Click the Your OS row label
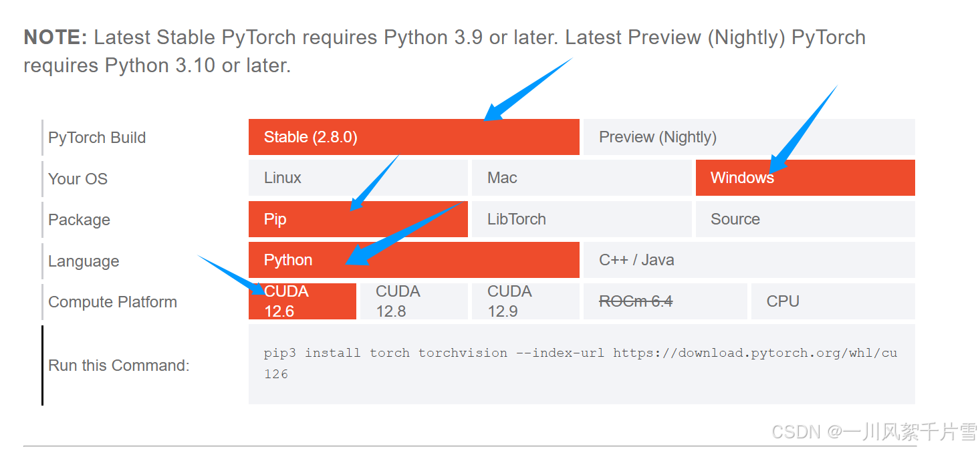 pyautogui.click(x=78, y=178)
